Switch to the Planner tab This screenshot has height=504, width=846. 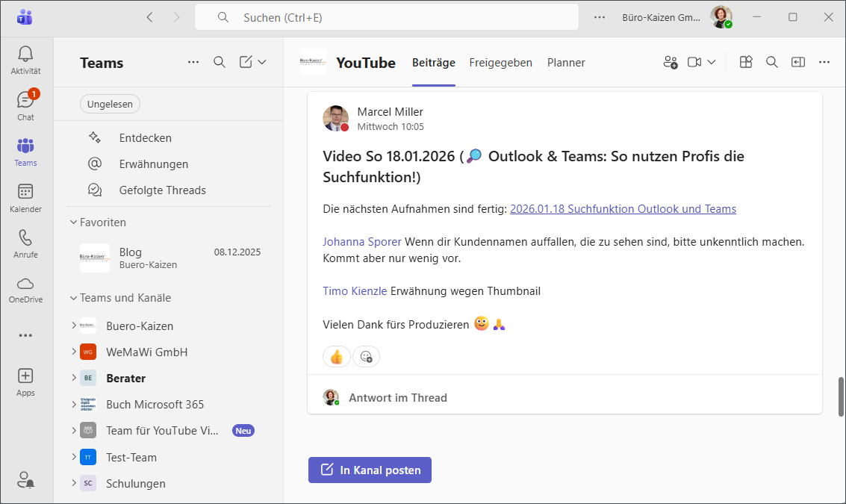(x=566, y=63)
